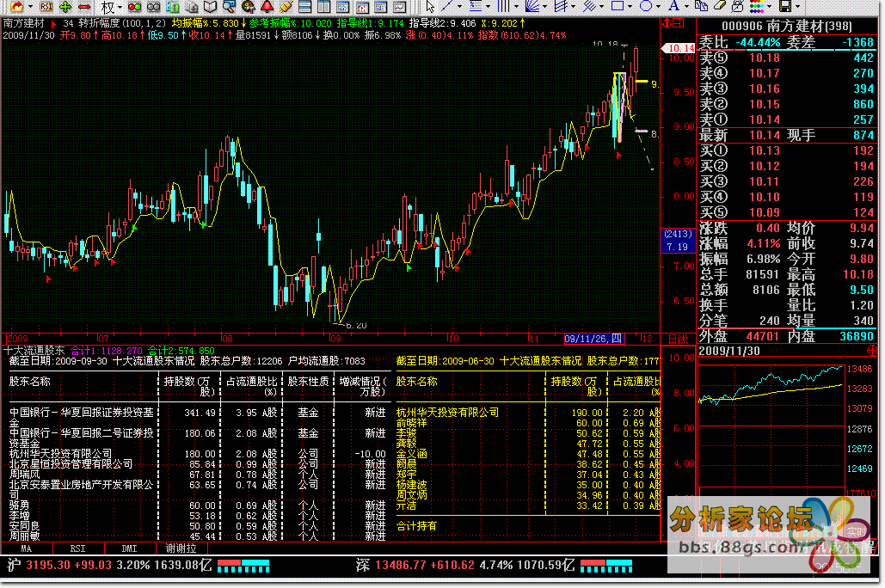This screenshot has height=588, width=885.
Task: Expand the color palette dropdown arrow
Action: (769, 6)
